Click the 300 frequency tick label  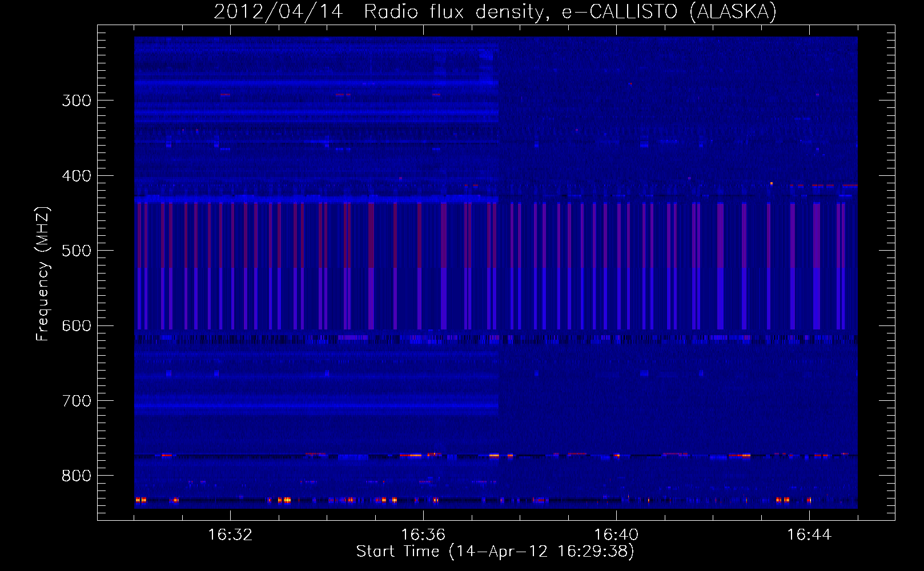pyautogui.click(x=77, y=100)
